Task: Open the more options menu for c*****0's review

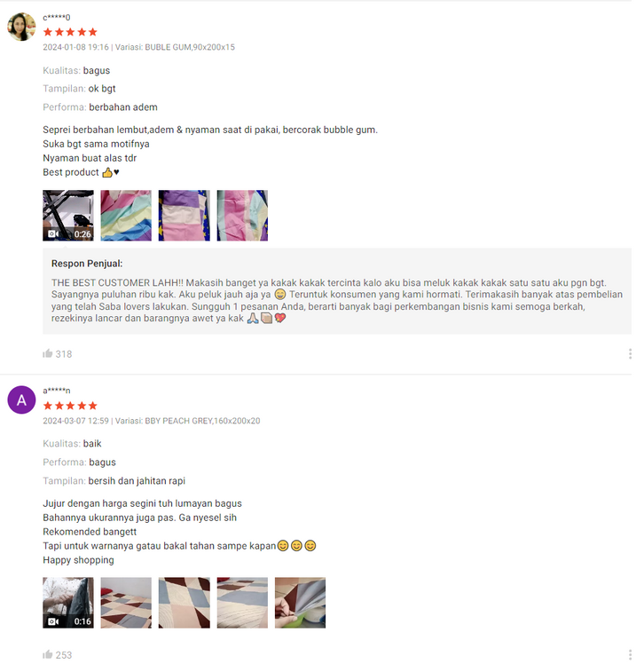Action: 630,353
